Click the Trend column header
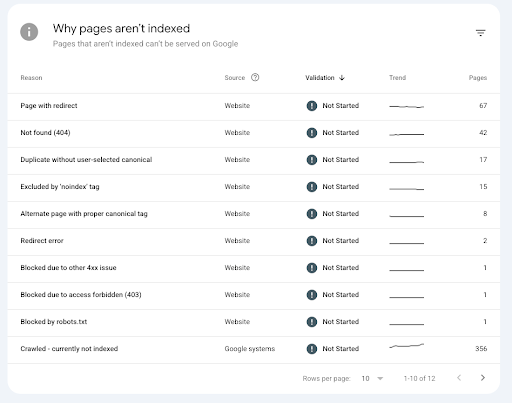Viewport: 512px width, 403px height. 397,78
